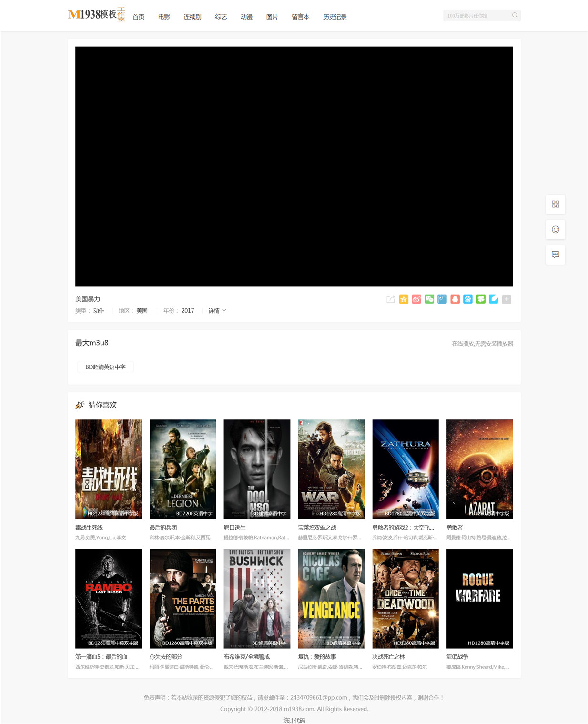
Task: Click the 决战死亡之林 title link
Action: (x=388, y=657)
